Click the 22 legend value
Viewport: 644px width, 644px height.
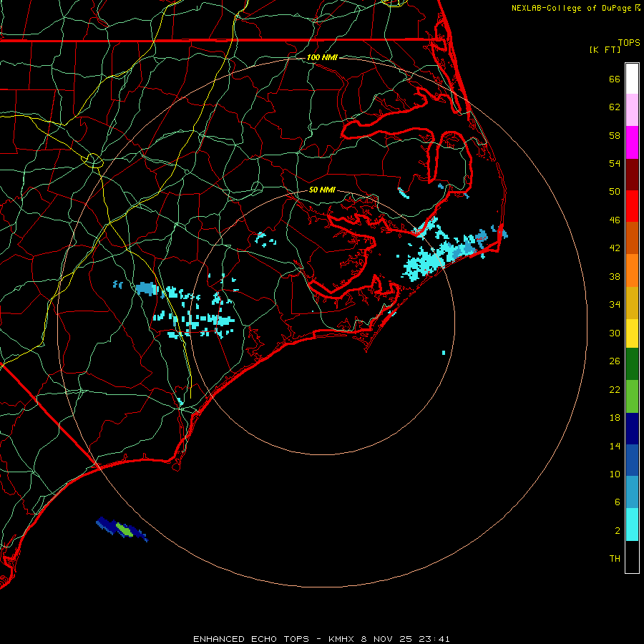(x=615, y=389)
